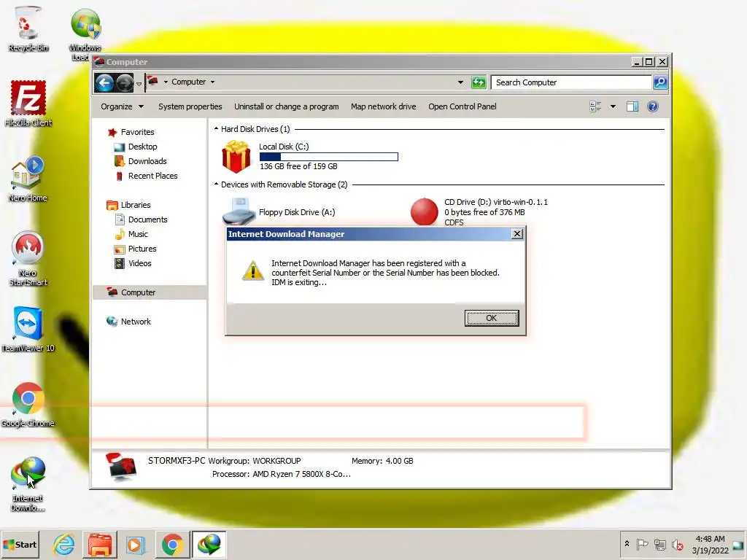The width and height of the screenshot is (747, 560).
Task: Click System properties in toolbar
Action: [190, 106]
